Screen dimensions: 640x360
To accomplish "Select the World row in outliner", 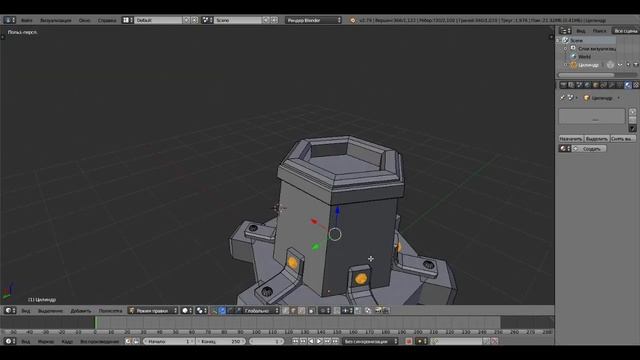I will tap(584, 57).
